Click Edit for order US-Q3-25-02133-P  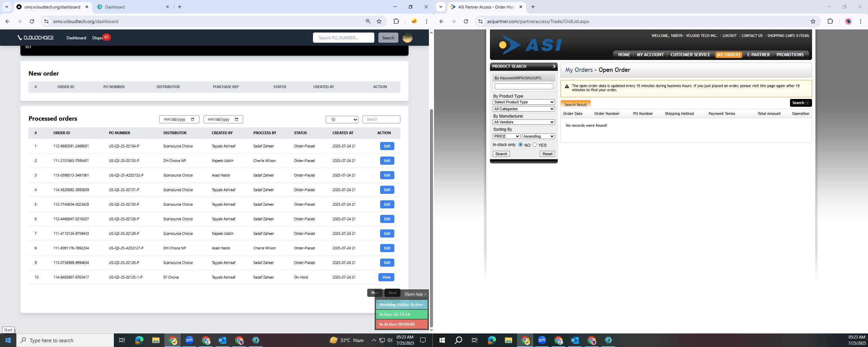pos(387,161)
